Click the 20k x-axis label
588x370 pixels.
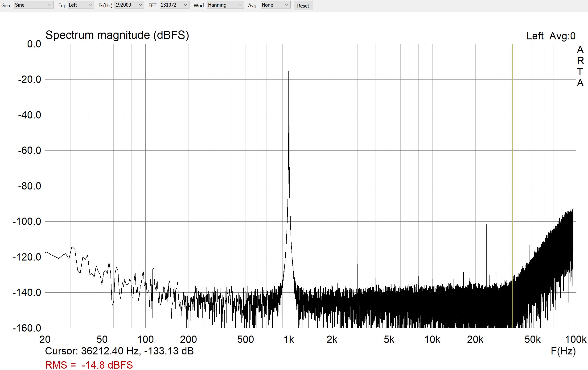pyautogui.click(x=475, y=339)
